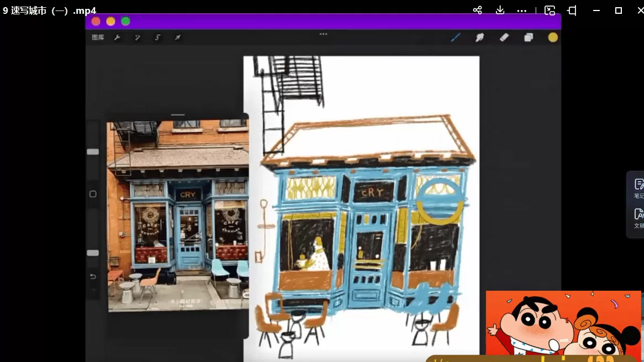
Task: Open the yellow active color swatch
Action: pyautogui.click(x=553, y=38)
